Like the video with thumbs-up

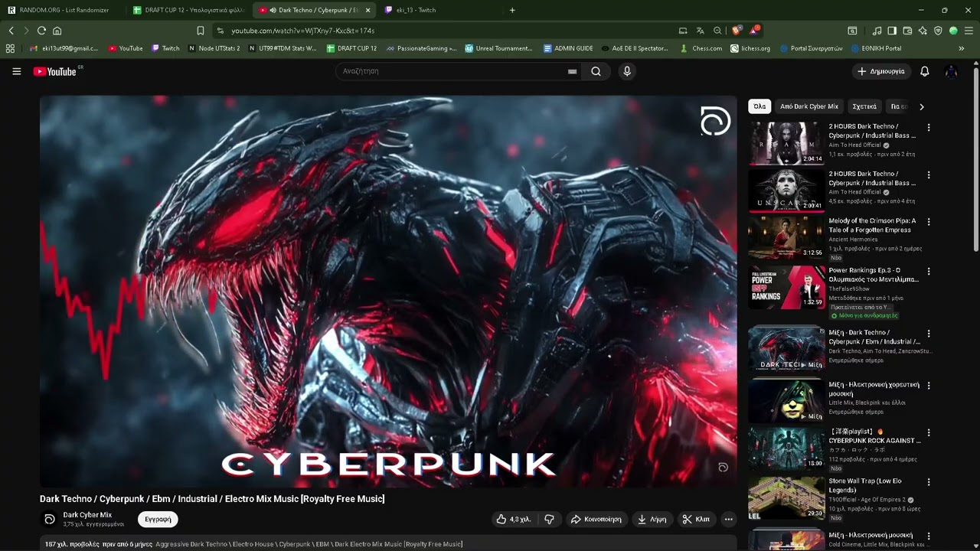(513, 519)
